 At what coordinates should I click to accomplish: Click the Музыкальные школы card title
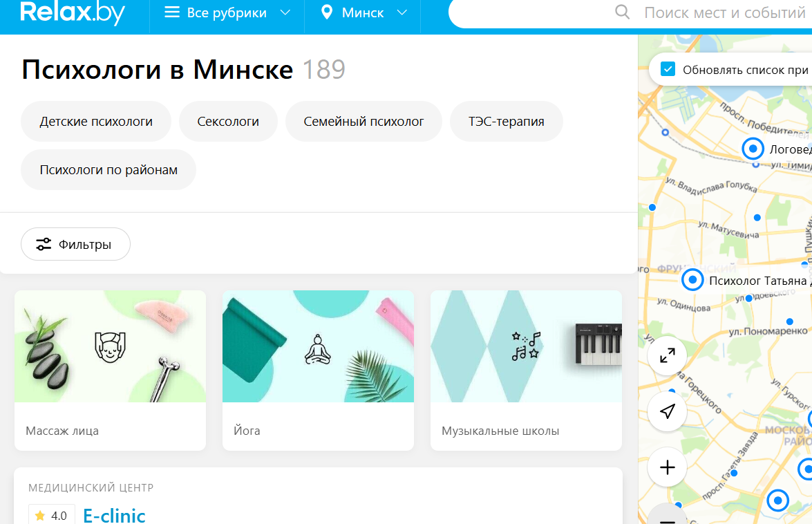pyautogui.click(x=500, y=431)
